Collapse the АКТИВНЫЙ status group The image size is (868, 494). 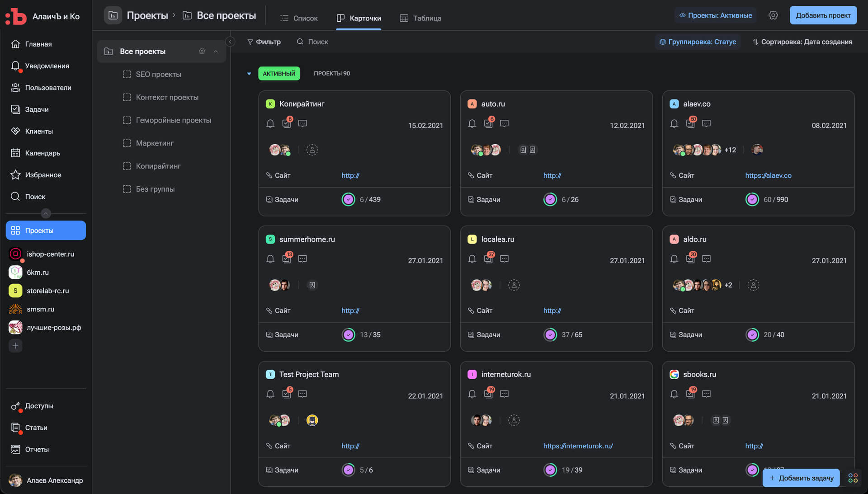(249, 74)
